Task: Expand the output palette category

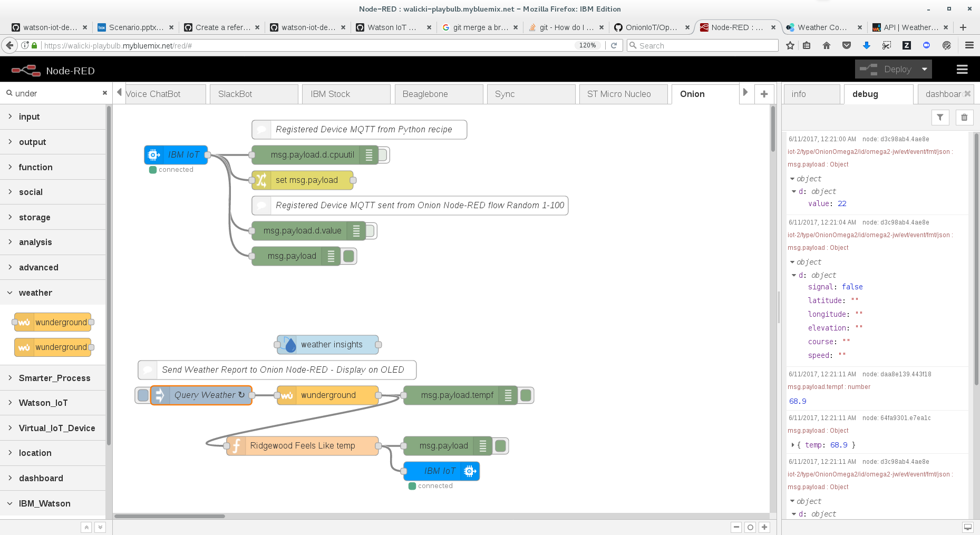Action: pos(53,142)
